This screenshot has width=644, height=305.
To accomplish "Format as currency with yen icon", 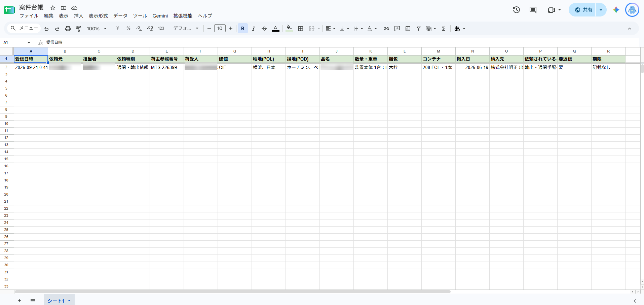I will [118, 29].
